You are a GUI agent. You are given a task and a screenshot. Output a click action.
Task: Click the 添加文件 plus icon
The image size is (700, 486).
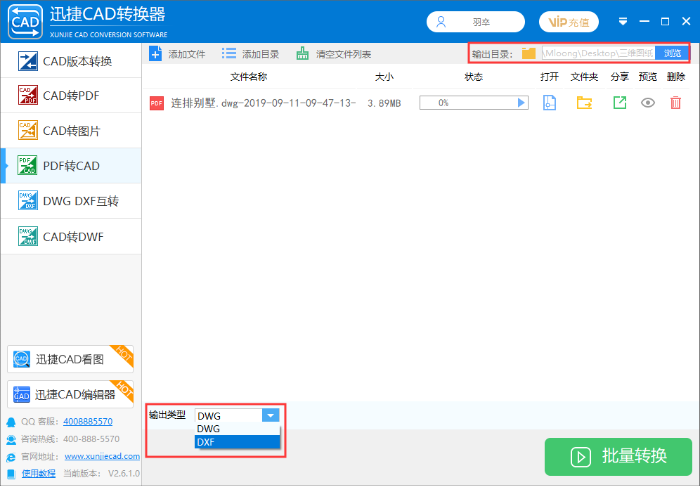[155, 54]
